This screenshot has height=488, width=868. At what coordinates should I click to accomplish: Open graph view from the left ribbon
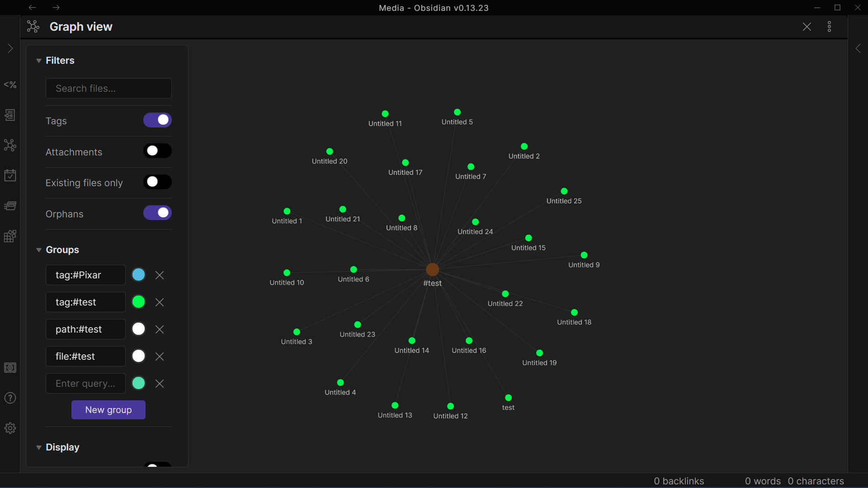[10, 145]
